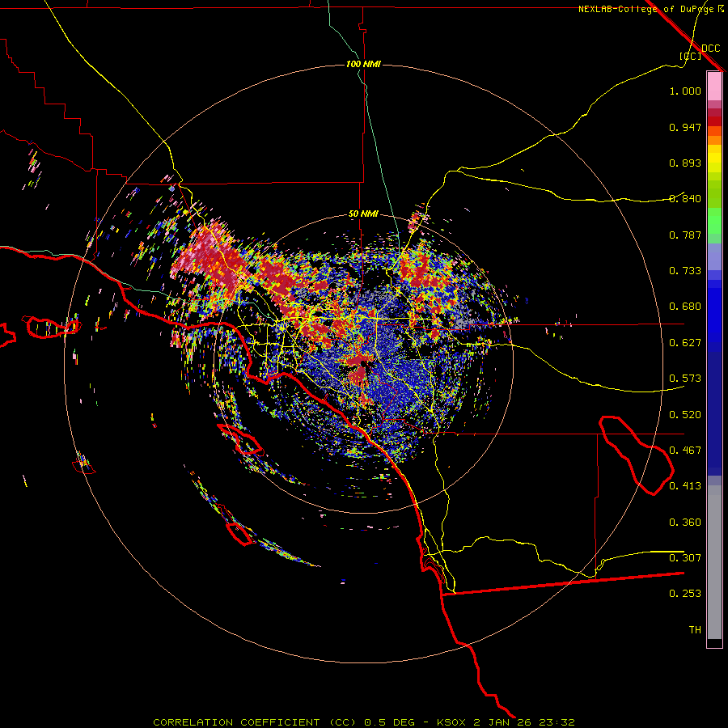Click the 50 NMI range ring label
This screenshot has height=728, width=728.
(x=363, y=214)
